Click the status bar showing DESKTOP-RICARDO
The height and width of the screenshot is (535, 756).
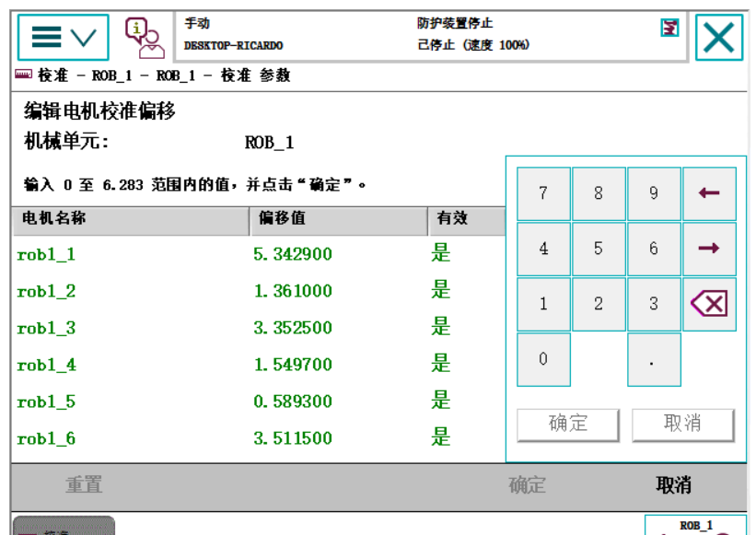point(431,37)
